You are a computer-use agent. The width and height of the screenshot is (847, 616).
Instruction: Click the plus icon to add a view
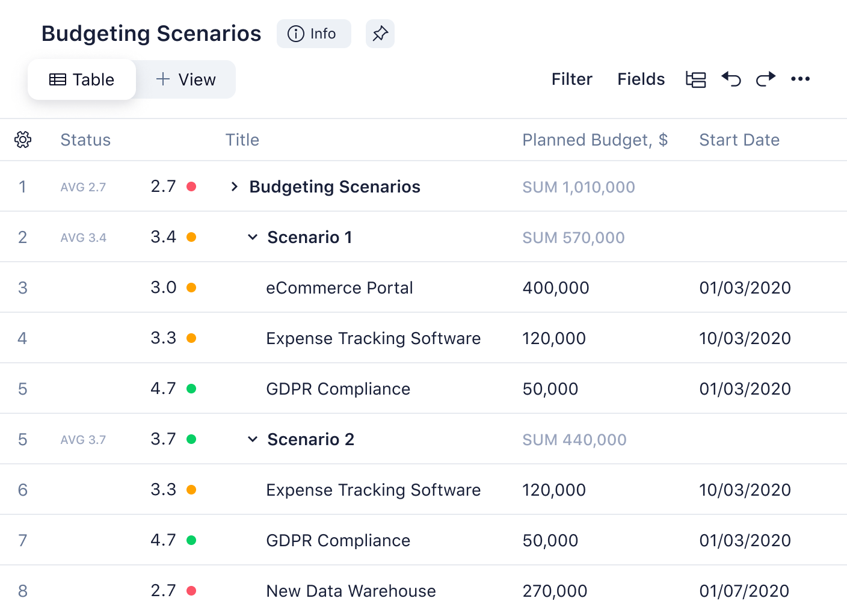click(x=162, y=79)
